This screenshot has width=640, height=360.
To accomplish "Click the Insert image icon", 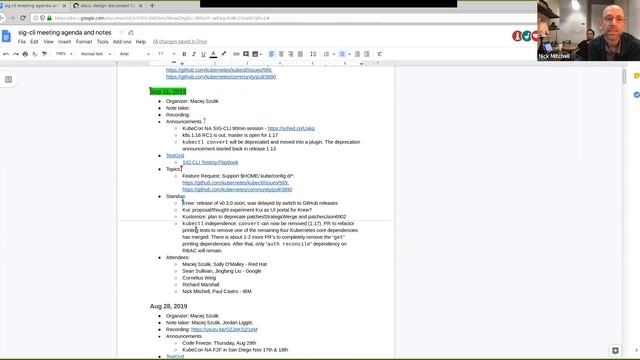I will (x=255, y=54).
